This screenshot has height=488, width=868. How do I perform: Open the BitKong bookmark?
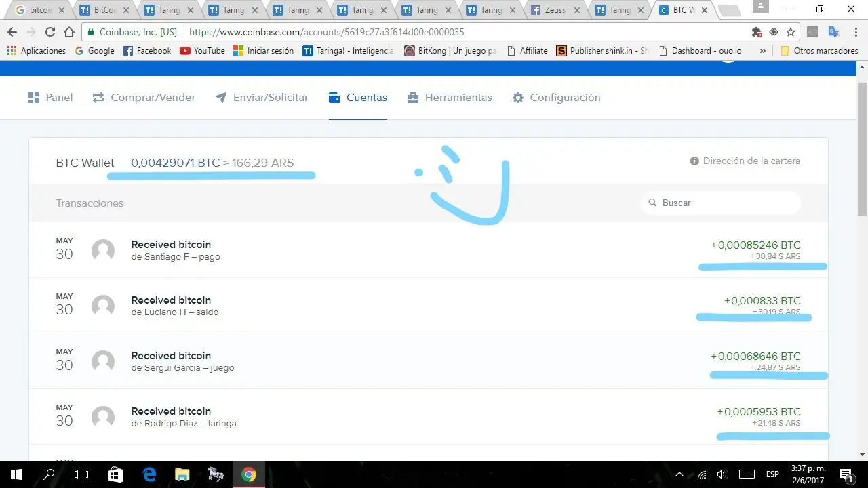point(450,51)
